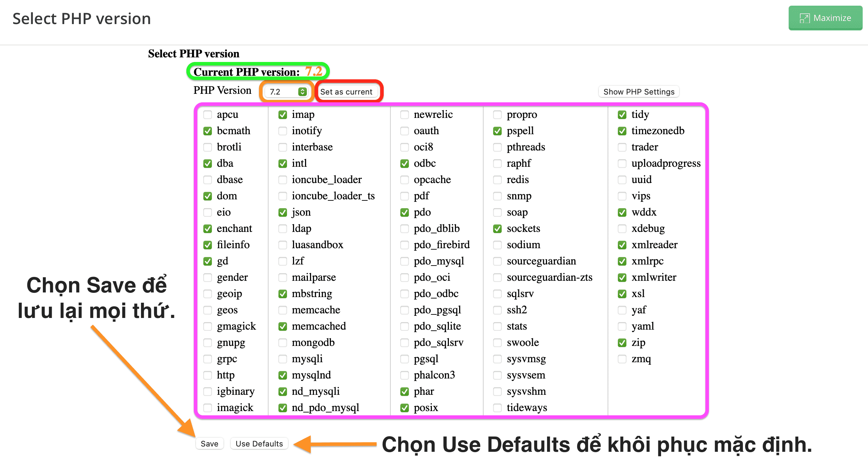The width and height of the screenshot is (868, 461).
Task: Enable the pdo_mysql extension
Action: pyautogui.click(x=402, y=261)
